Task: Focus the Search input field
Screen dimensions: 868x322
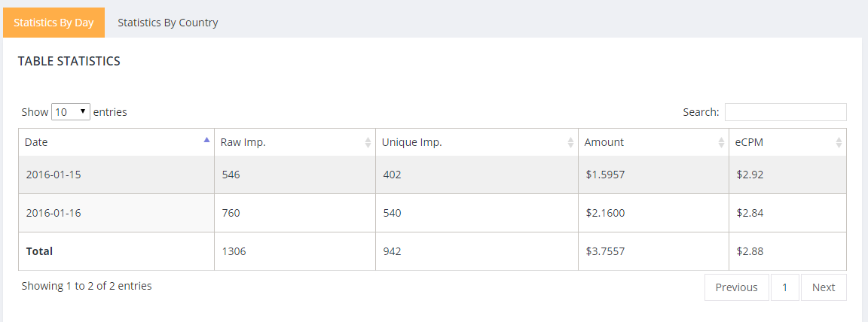Action: point(785,112)
